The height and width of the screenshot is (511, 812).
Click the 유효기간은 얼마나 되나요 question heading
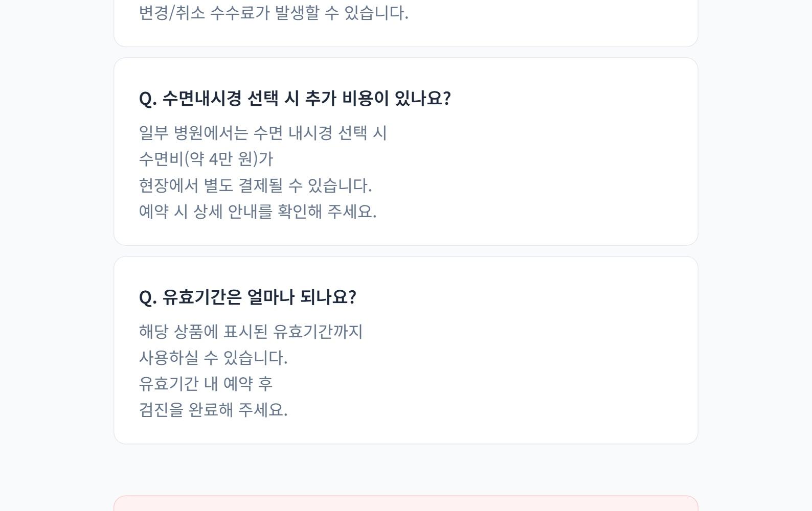(x=247, y=297)
